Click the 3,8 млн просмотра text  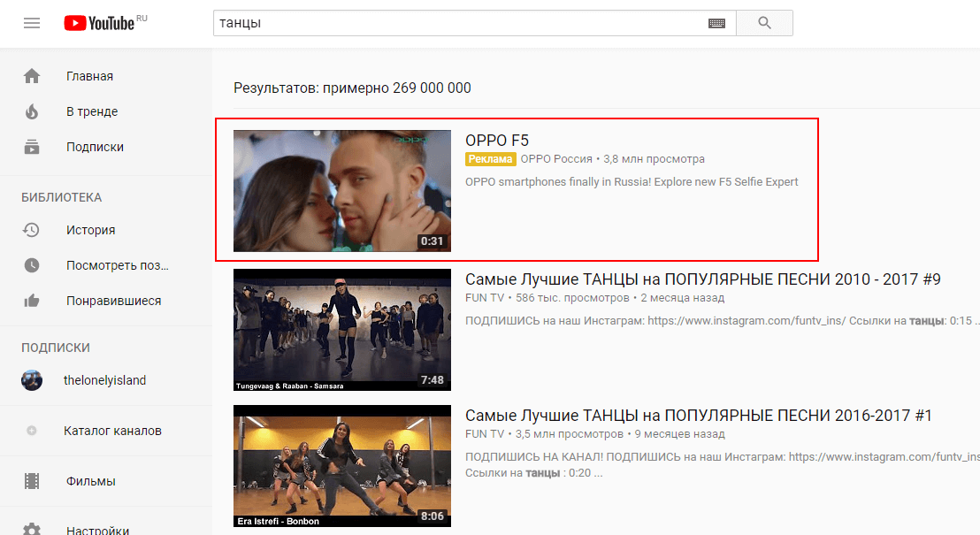pyautogui.click(x=654, y=159)
